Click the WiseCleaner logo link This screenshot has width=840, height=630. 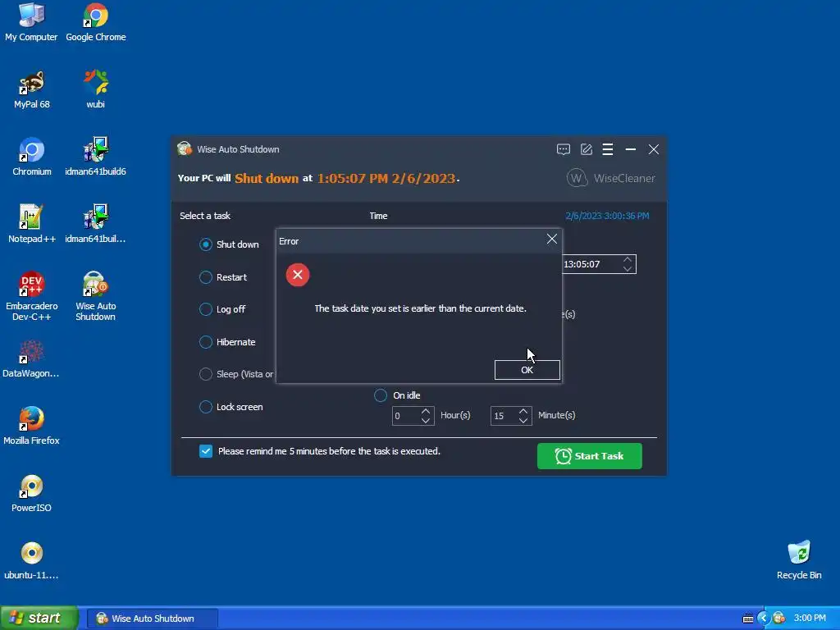pos(610,178)
